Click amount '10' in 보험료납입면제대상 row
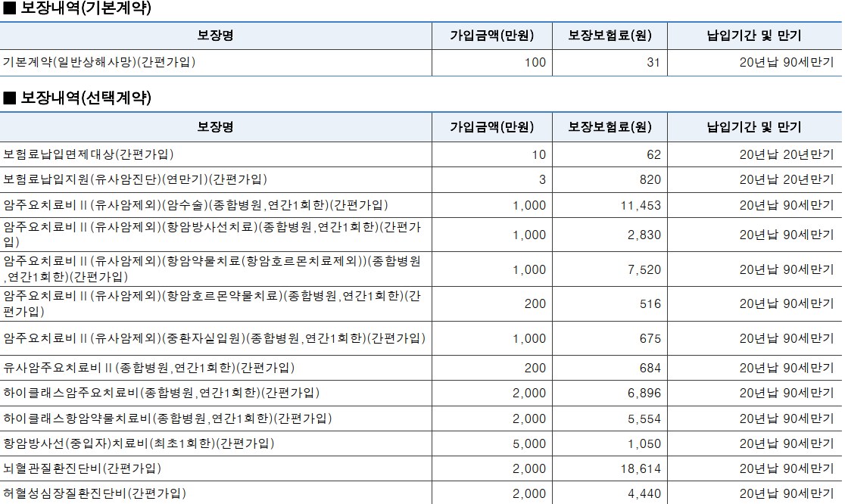Viewport: 845px width, 504px height. tap(539, 155)
